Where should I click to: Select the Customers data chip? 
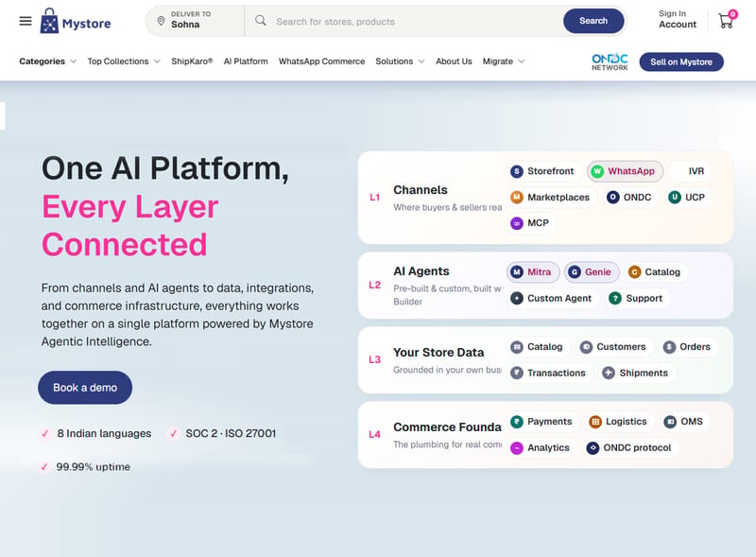coord(614,346)
